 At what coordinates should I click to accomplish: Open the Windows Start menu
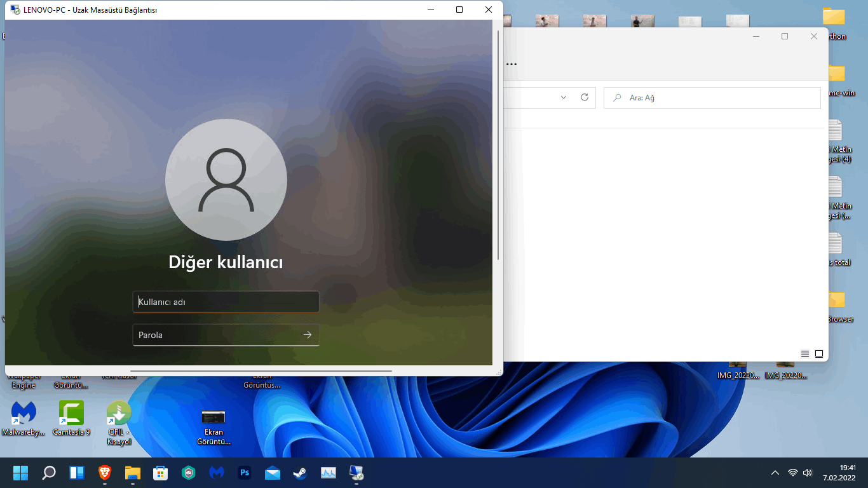(21, 473)
